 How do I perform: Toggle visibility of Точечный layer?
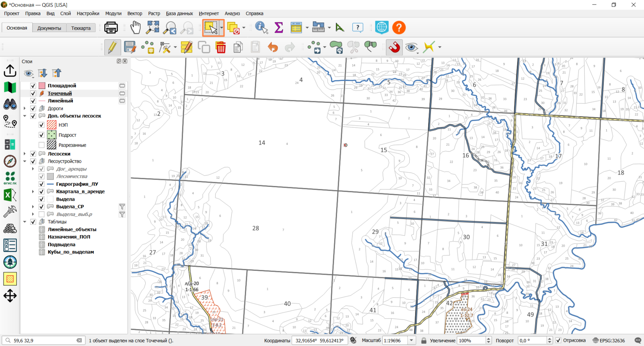click(x=33, y=93)
